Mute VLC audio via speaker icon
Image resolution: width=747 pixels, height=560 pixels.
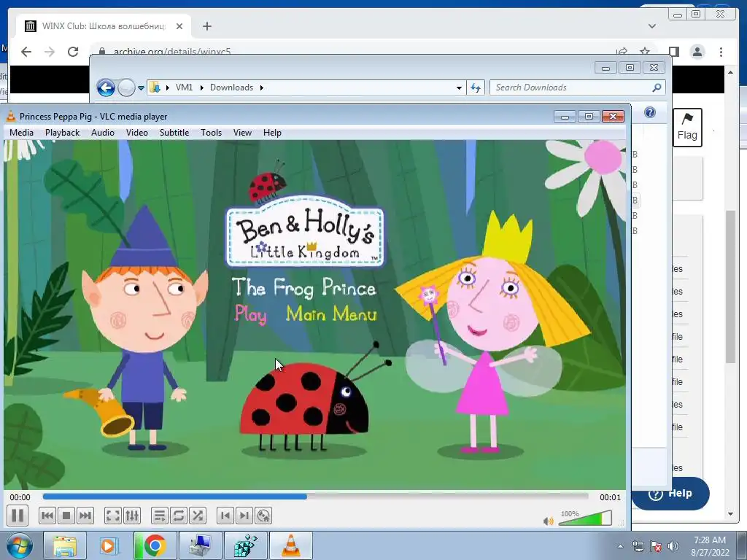pos(549,521)
